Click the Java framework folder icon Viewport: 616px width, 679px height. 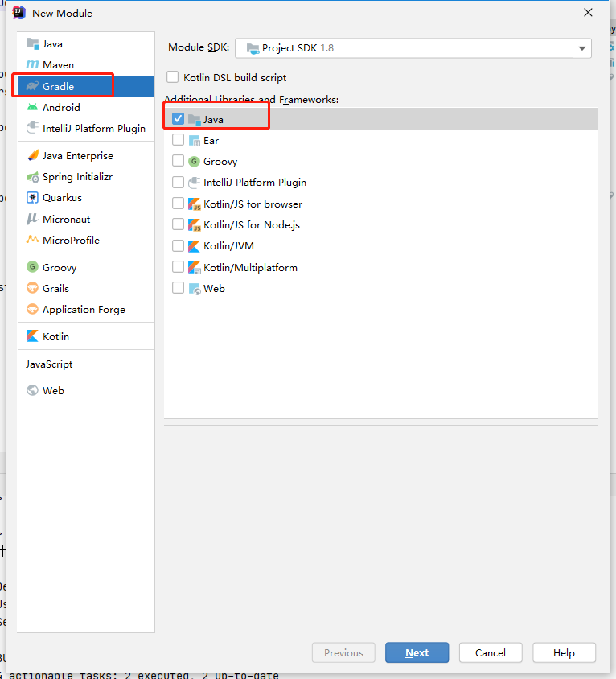click(x=195, y=120)
